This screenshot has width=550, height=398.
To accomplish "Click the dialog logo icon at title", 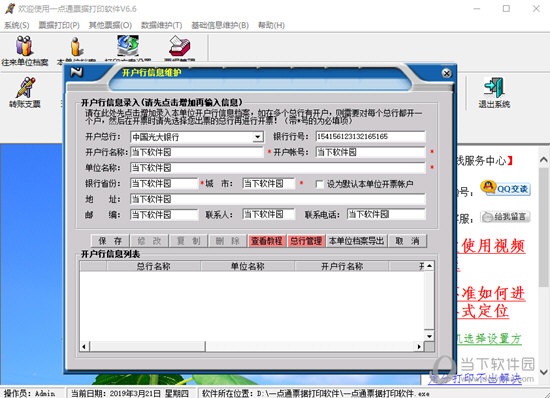I will [x=76, y=72].
